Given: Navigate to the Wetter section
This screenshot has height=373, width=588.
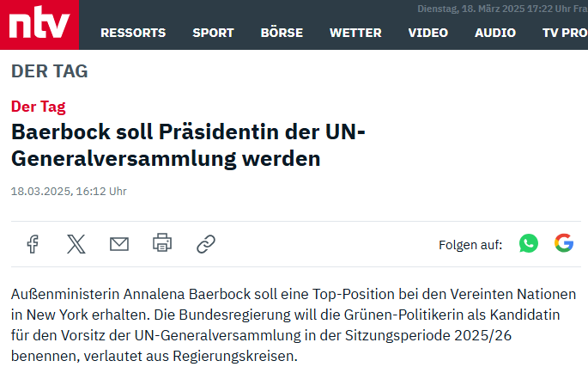Looking at the screenshot, I should (355, 33).
